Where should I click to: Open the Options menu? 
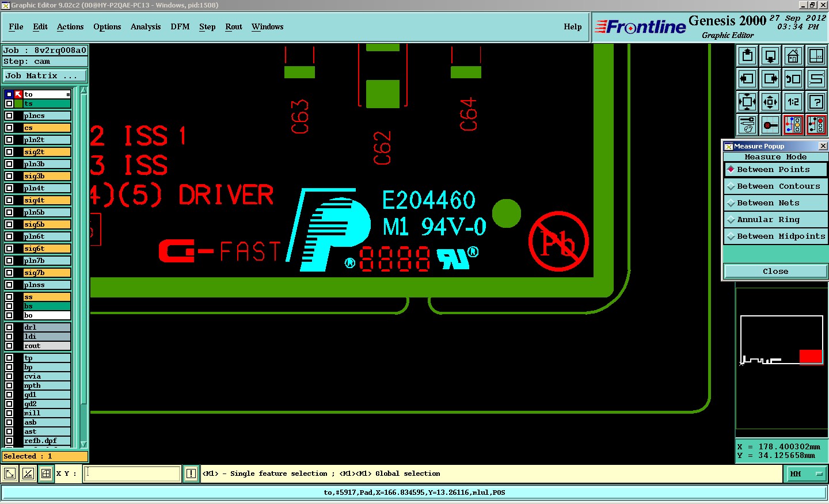click(107, 27)
